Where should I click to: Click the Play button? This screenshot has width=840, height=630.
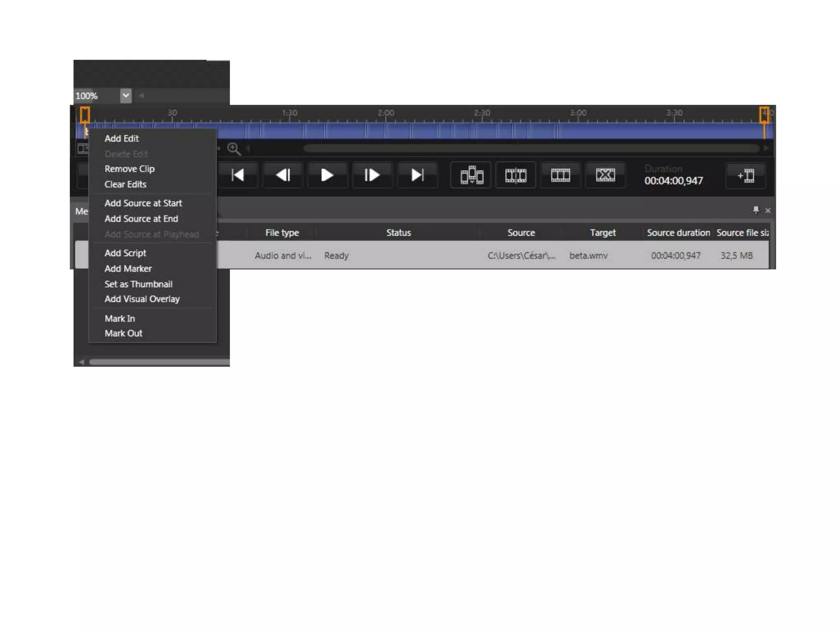(326, 175)
